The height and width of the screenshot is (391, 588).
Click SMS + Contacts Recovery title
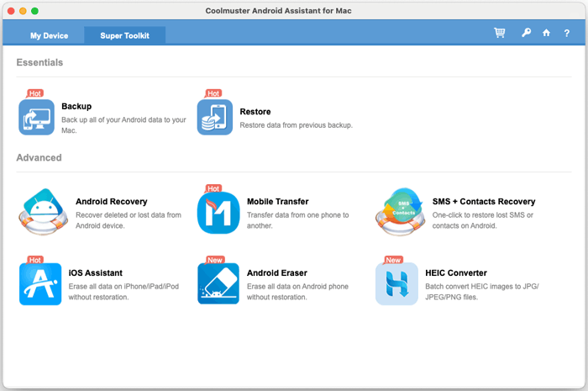(484, 202)
